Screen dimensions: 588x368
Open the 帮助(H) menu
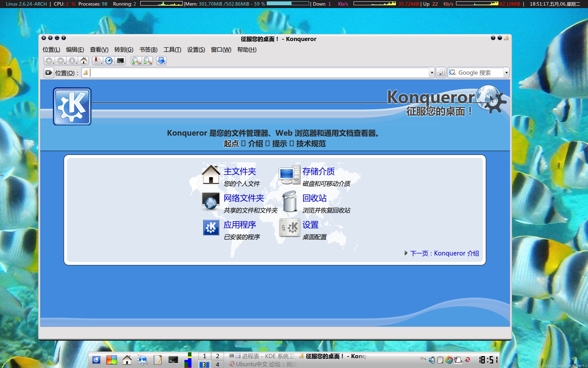tap(247, 49)
